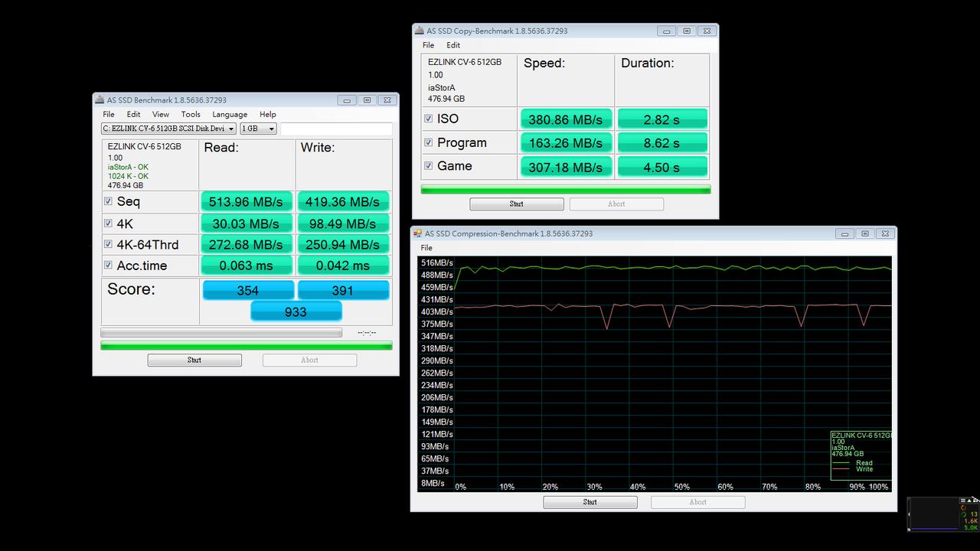The image size is (980, 551).
Task: Maximize the AS SSD Benchmark window
Action: [x=367, y=100]
